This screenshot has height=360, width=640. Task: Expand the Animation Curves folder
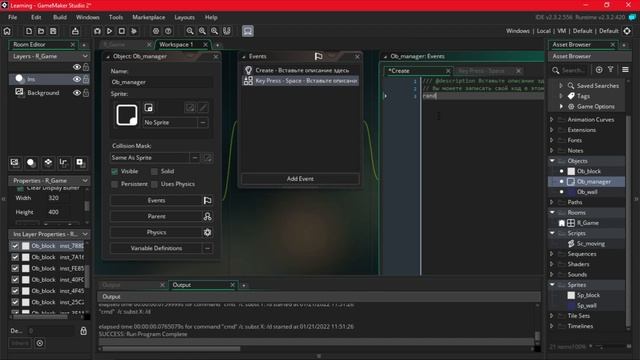pyautogui.click(x=552, y=120)
